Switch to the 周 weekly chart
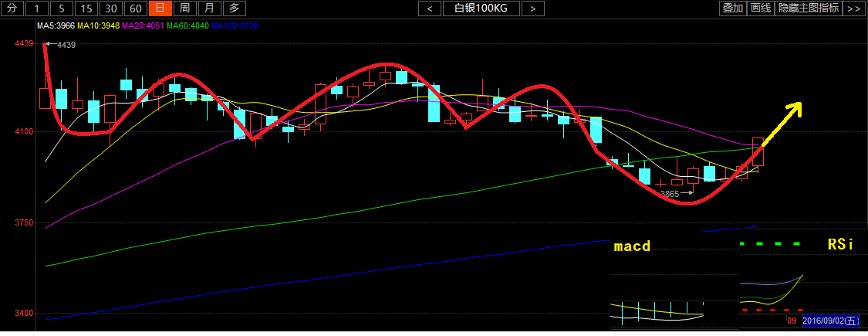Viewport: 868px width, 336px height. [x=184, y=8]
